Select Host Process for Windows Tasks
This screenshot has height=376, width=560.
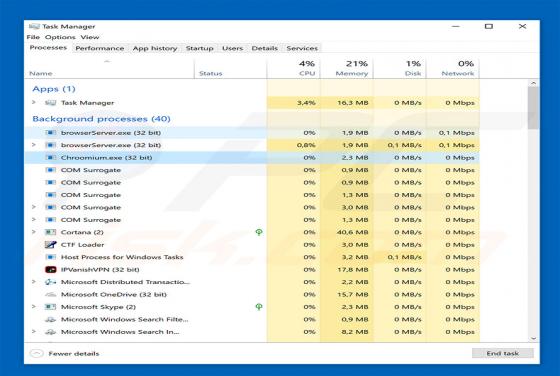pyautogui.click(x=252, y=257)
